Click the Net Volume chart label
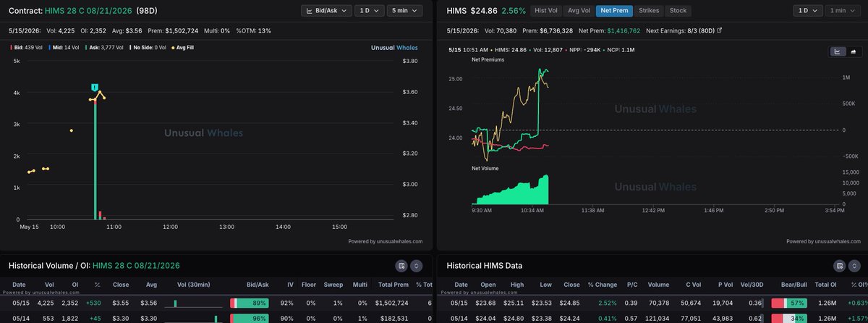Viewport: 868px width, 323px height. tap(485, 168)
